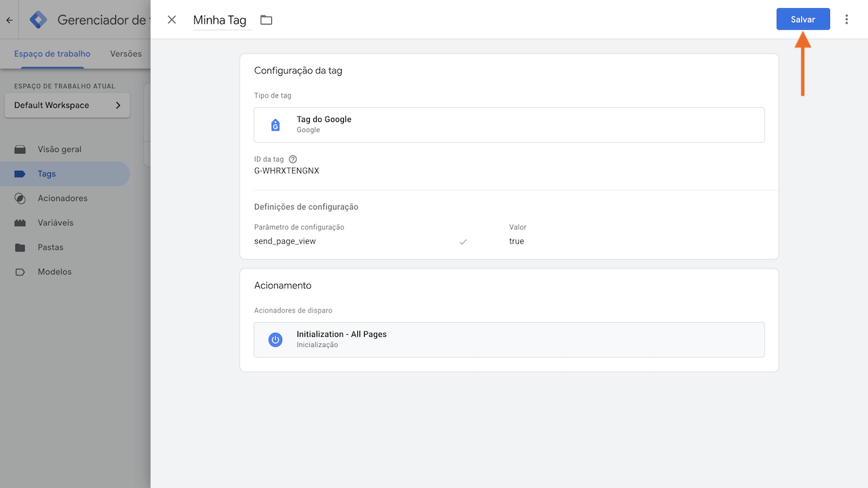Click the Google Tag Manager logo
This screenshot has height=488, width=868.
[38, 19]
